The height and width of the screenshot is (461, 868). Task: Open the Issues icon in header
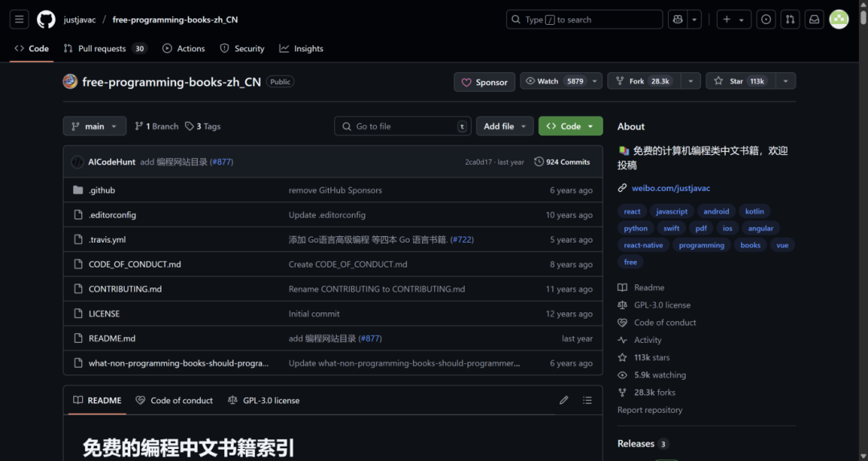[x=766, y=19]
